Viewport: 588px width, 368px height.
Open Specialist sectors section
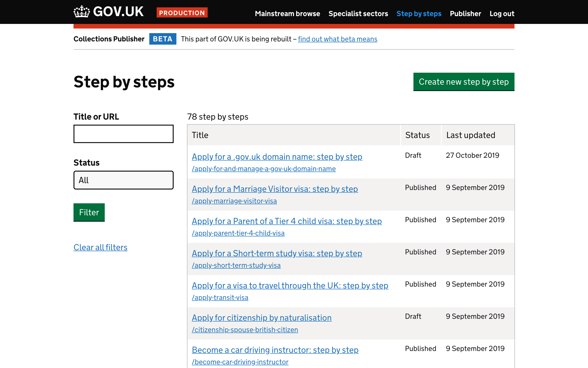tap(358, 14)
